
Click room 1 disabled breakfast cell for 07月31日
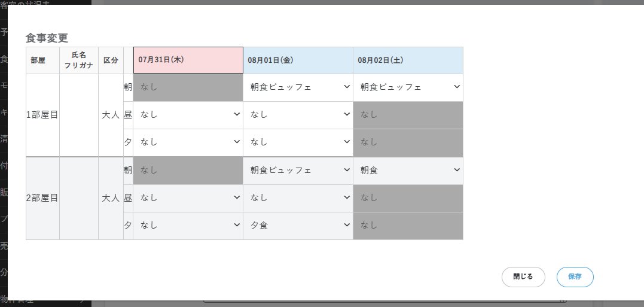tap(188, 87)
